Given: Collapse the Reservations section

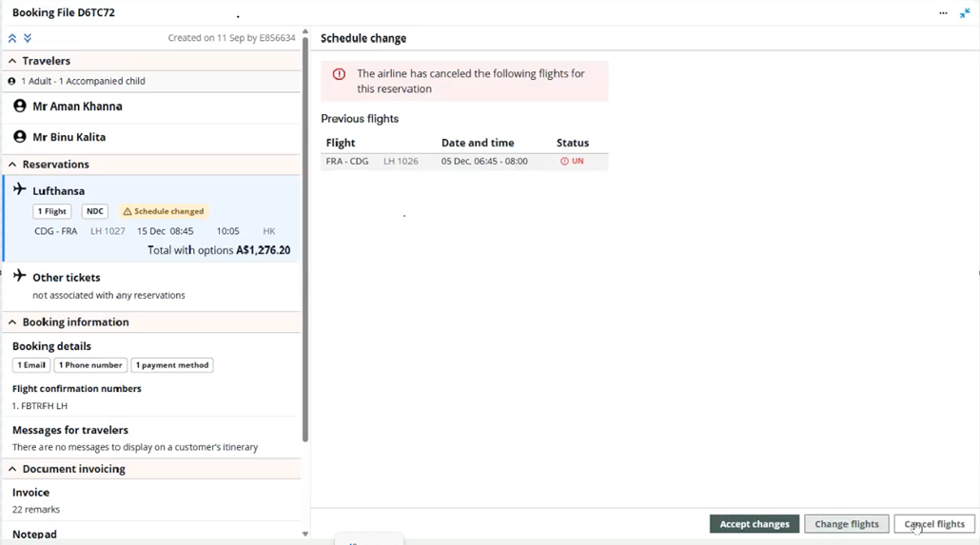Looking at the screenshot, I should (12, 165).
